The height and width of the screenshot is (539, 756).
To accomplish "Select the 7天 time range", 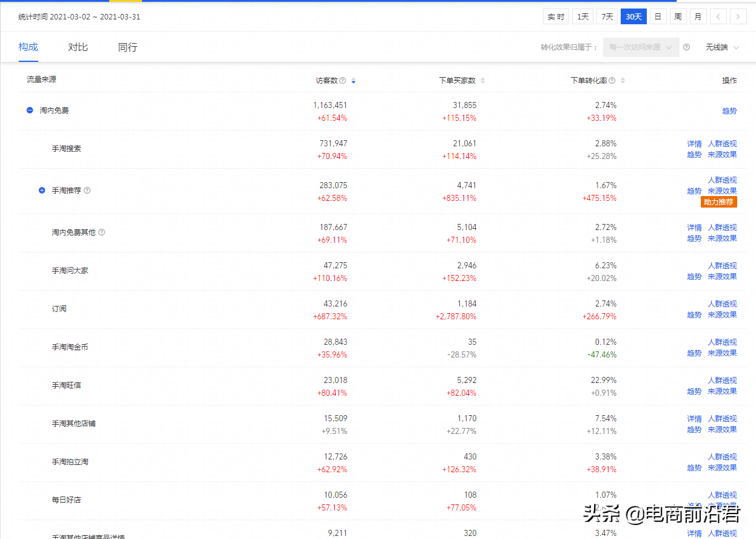I will [x=607, y=17].
